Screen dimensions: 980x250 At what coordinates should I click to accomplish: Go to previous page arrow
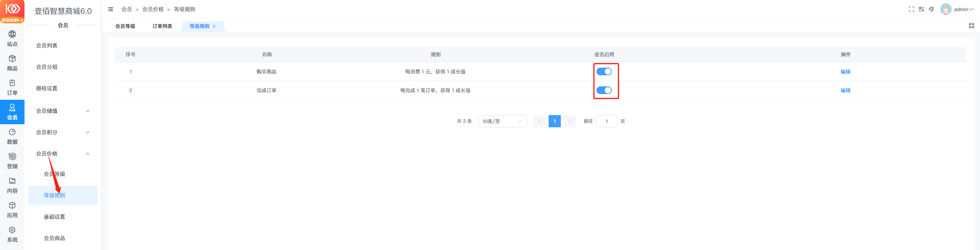(539, 121)
